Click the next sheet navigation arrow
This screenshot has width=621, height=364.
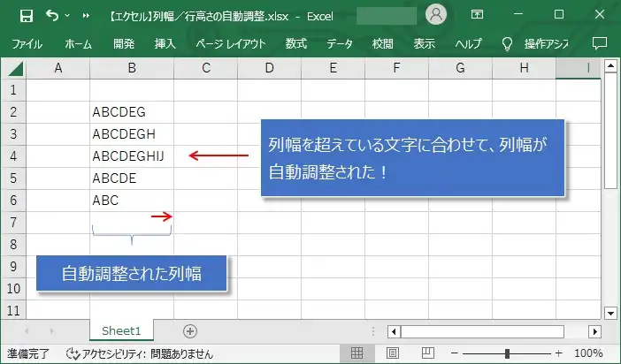pos(51,330)
